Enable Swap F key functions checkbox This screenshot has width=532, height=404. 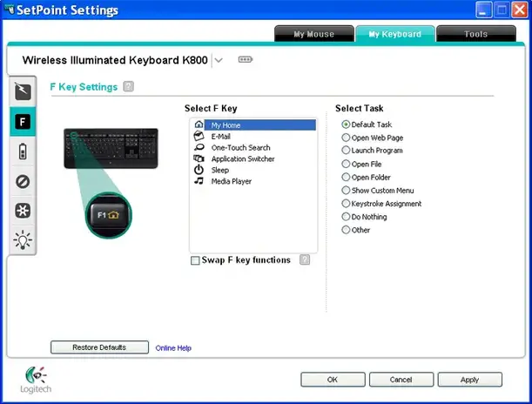click(195, 260)
